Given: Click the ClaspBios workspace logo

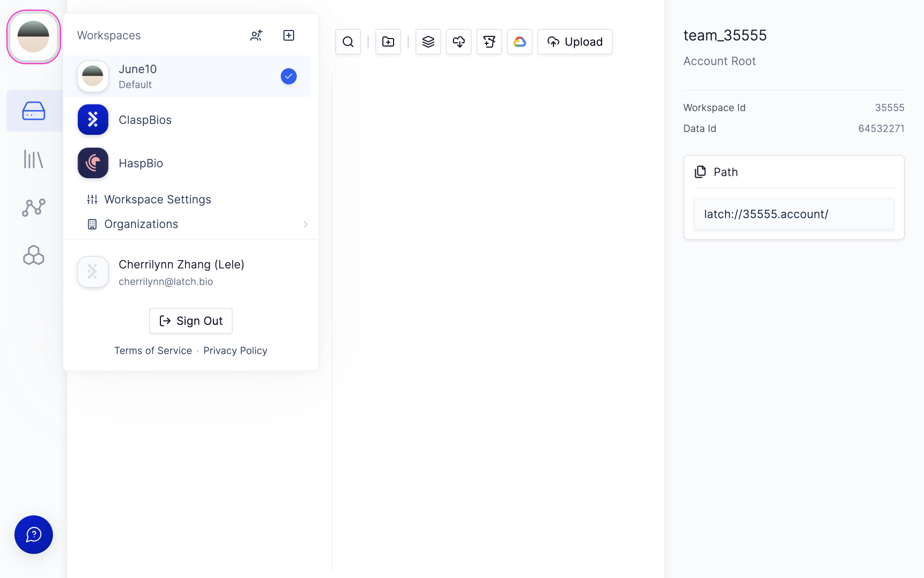Looking at the screenshot, I should coord(93,120).
